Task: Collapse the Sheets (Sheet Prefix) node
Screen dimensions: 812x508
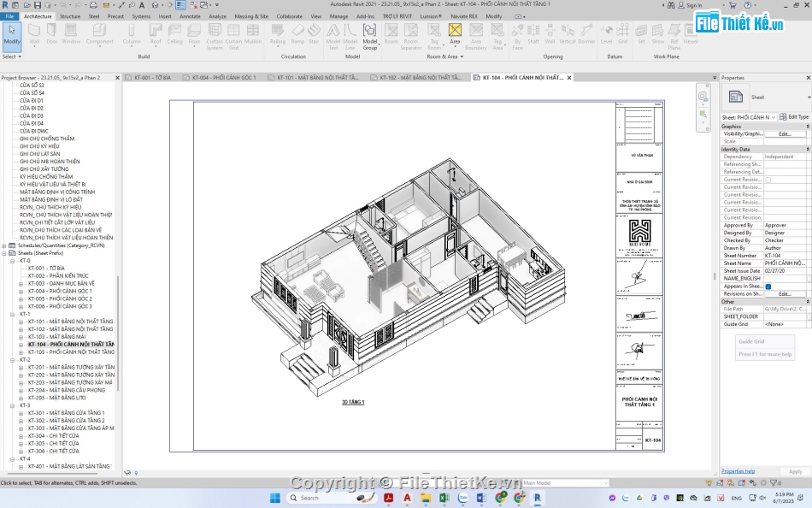Action: tap(4, 253)
